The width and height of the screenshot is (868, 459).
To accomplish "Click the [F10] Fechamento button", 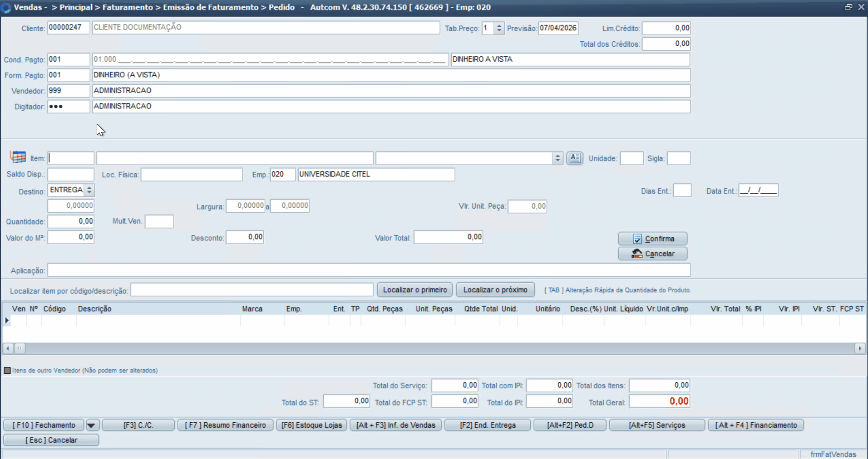I will tap(44, 425).
